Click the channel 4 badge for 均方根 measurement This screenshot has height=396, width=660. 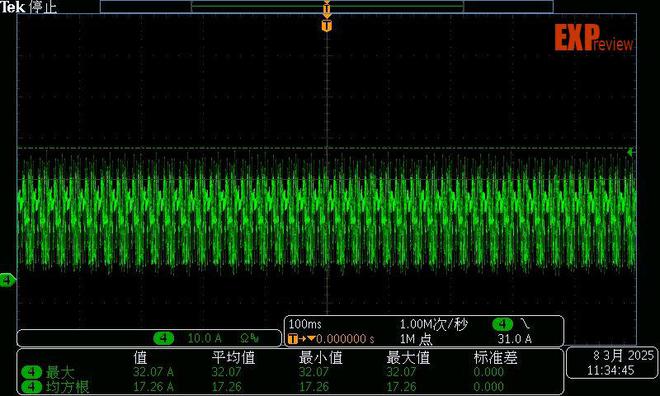point(32,386)
